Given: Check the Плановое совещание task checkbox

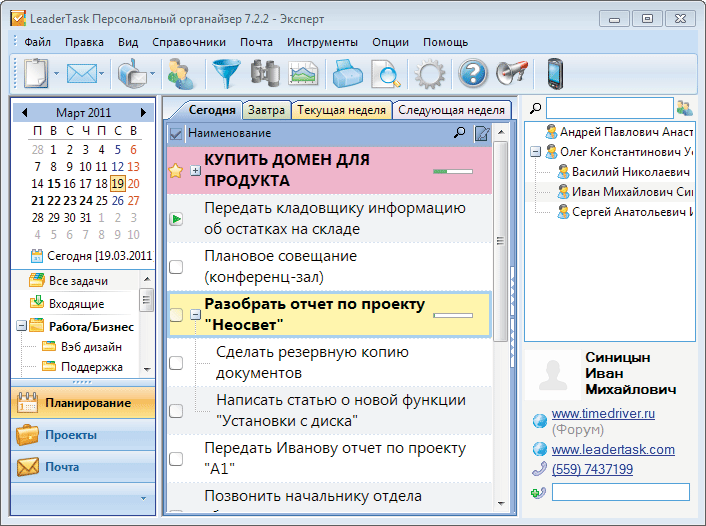Looking at the screenshot, I should (176, 267).
